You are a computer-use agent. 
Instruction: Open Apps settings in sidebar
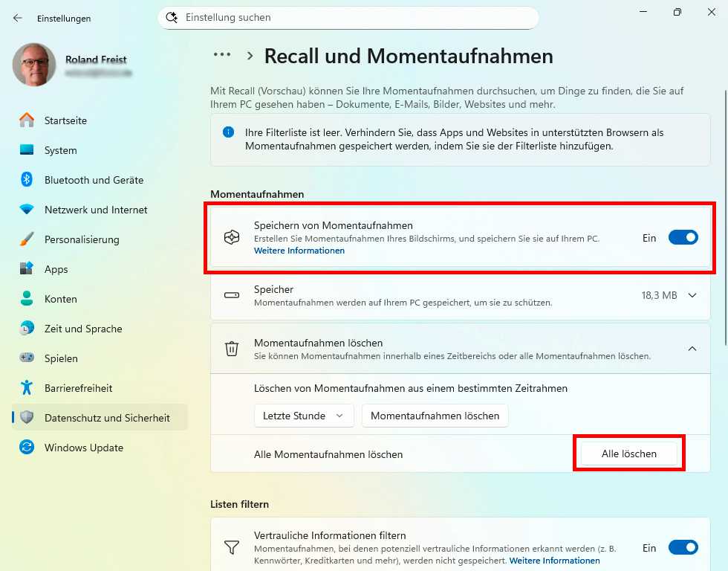[100, 269]
